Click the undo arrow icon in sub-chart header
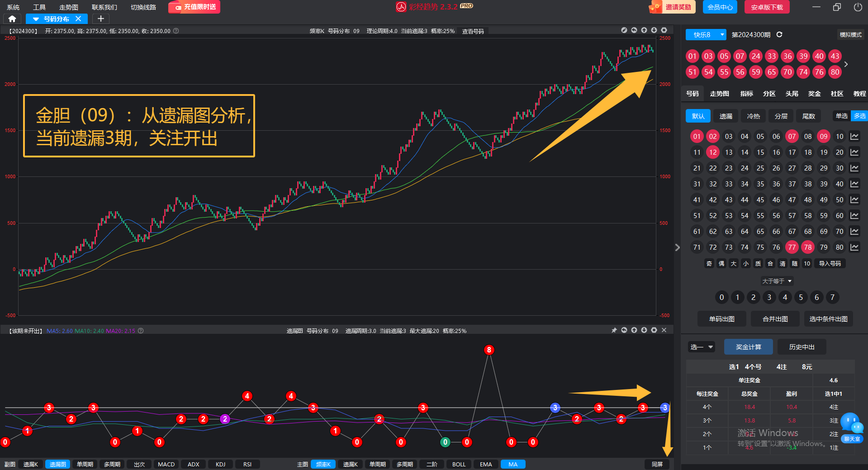Screen dimensions: 868x470 (624, 330)
